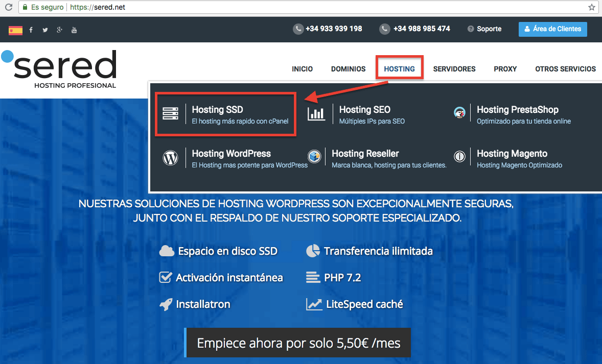Click the 'Installatron' text
The image size is (602, 364).
click(203, 304)
